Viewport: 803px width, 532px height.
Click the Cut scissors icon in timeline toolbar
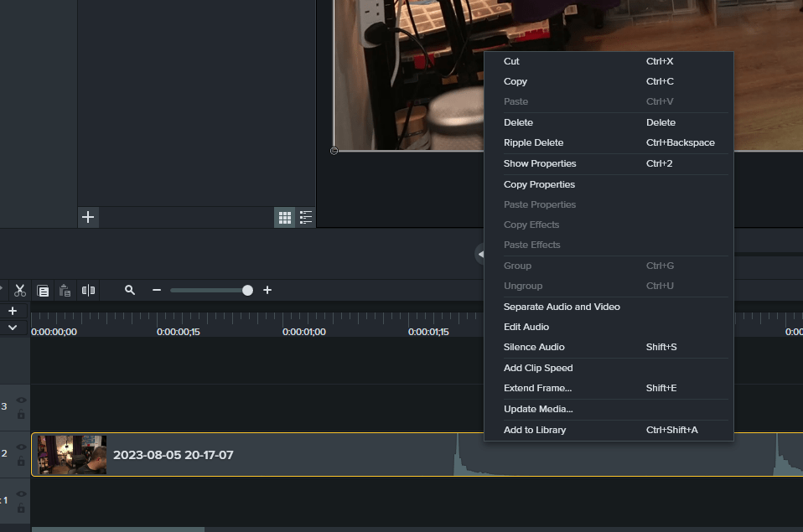(x=20, y=291)
